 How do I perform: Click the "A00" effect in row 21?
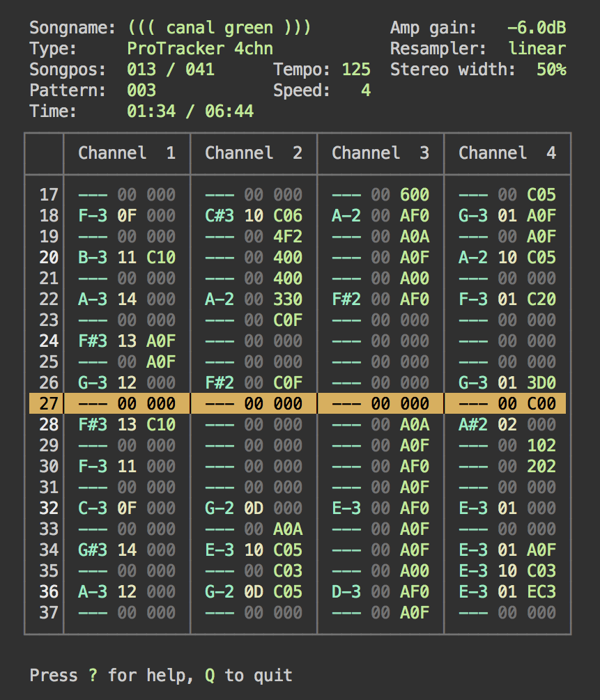tap(415, 279)
